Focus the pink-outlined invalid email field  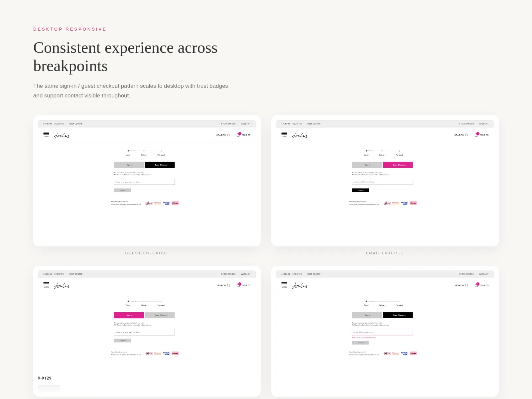[382, 332]
